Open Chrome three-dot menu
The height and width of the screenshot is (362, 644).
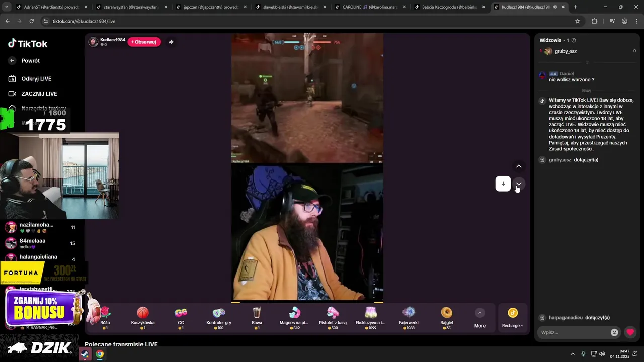pos(636,21)
